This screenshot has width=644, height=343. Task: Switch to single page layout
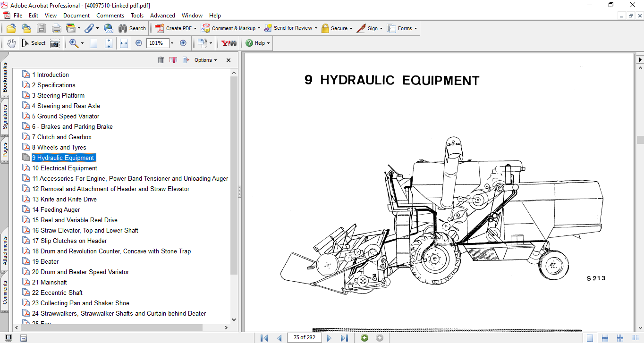(590, 338)
